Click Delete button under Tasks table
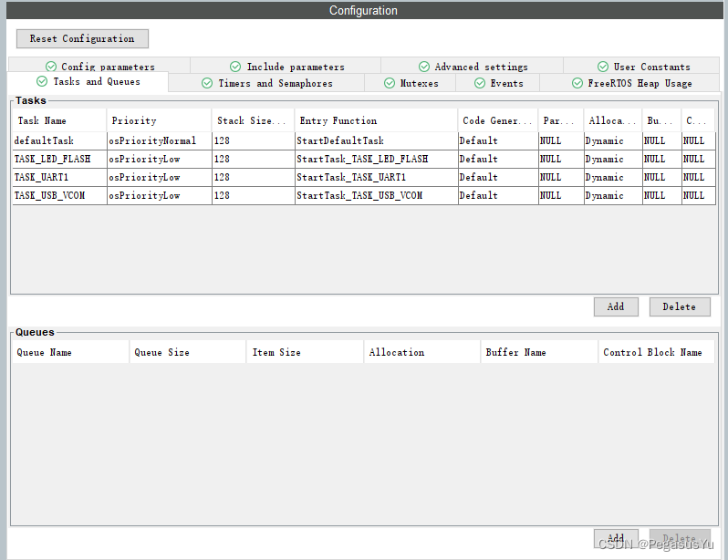Screen dimensions: 728x560 click(x=679, y=306)
